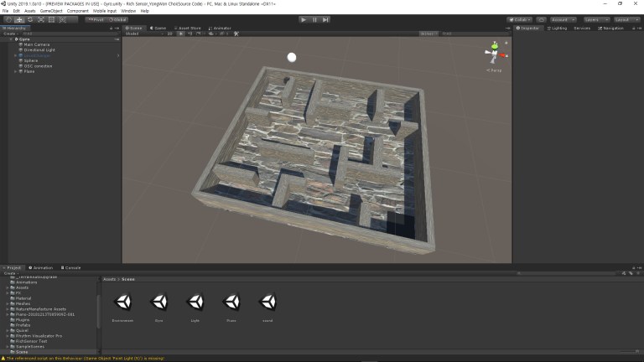Toggle 2D view mode in Scene
644x362 pixels.
[170, 34]
